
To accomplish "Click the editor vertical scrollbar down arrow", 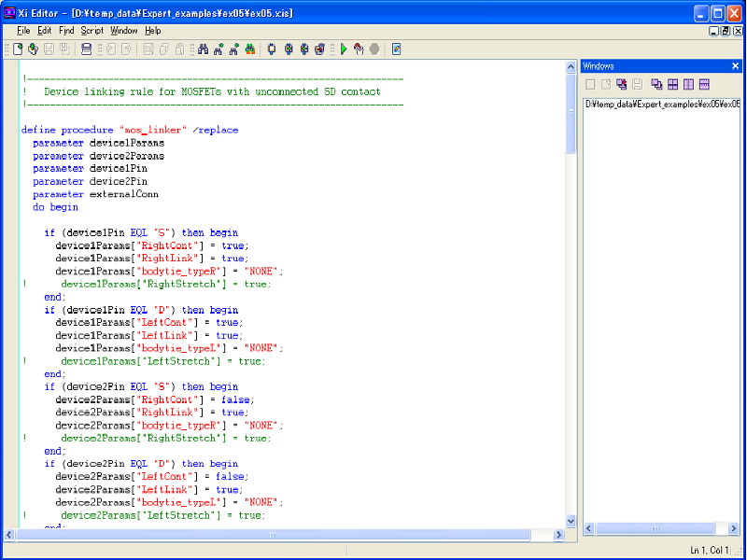I will (571, 522).
